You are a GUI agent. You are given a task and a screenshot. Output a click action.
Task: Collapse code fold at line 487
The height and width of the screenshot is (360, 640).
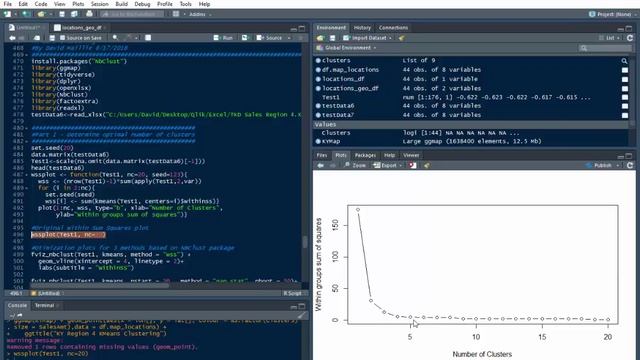(x=27, y=175)
